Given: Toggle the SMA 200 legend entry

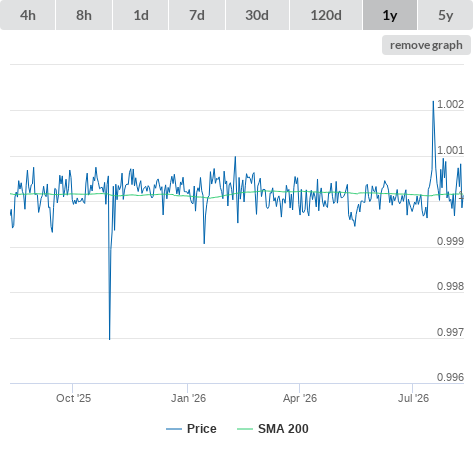Looking at the screenshot, I should coord(283,429).
